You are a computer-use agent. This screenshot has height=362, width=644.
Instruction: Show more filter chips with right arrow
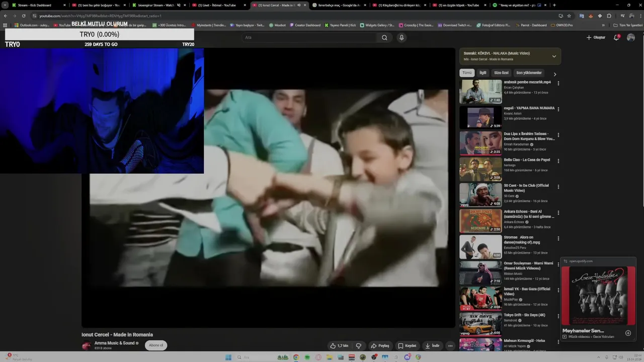(555, 74)
